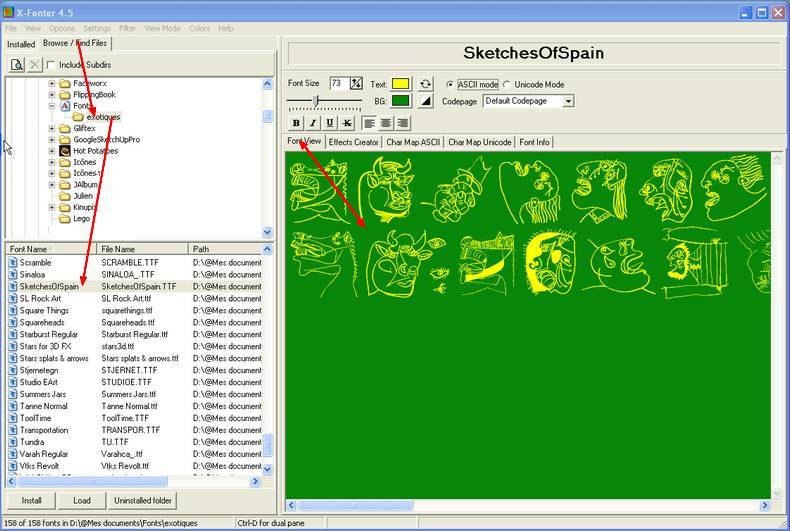Align preview text left
This screenshot has width=790, height=531.
coord(369,122)
